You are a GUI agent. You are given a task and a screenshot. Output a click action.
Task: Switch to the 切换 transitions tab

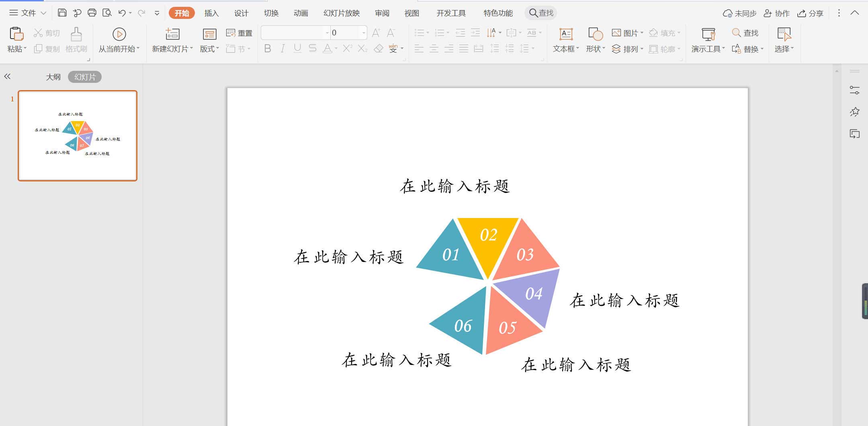click(x=271, y=13)
